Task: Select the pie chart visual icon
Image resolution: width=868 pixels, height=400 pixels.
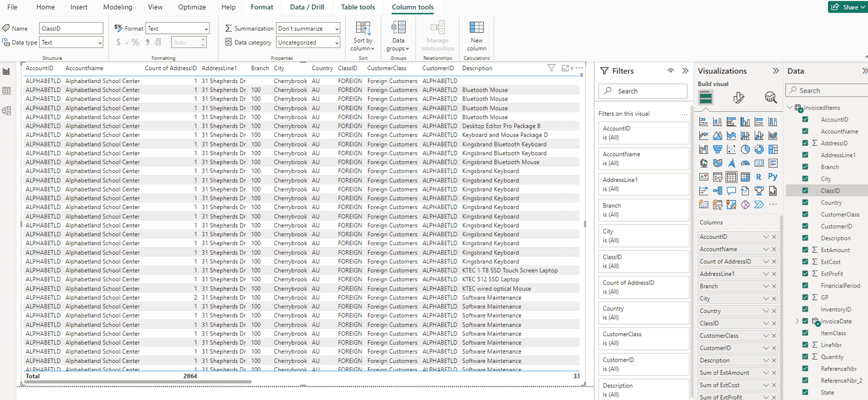Action: [x=745, y=149]
